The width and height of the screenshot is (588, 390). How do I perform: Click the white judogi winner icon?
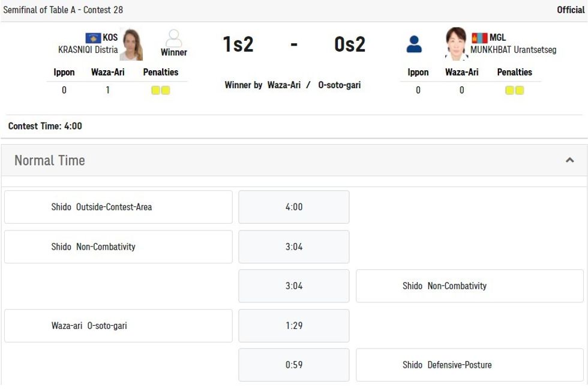point(173,38)
